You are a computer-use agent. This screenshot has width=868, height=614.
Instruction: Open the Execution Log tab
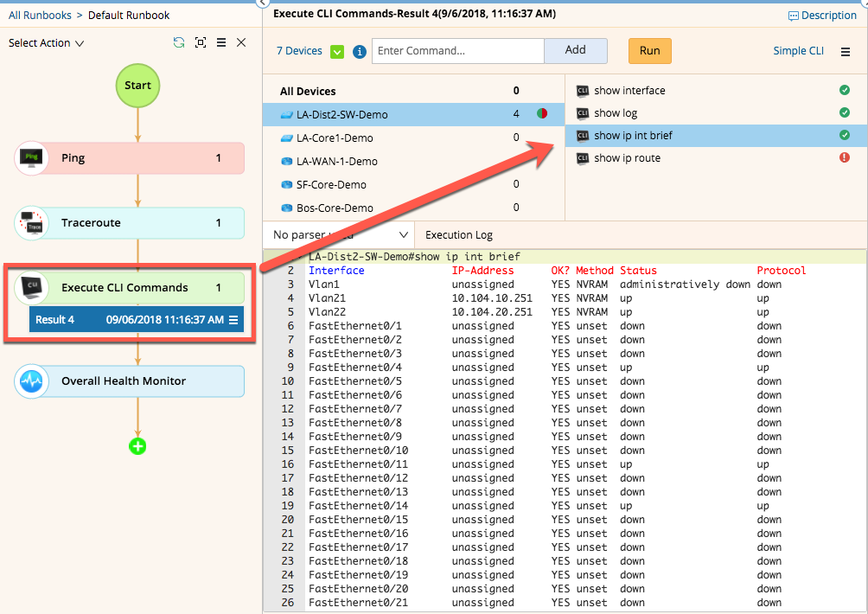[459, 235]
